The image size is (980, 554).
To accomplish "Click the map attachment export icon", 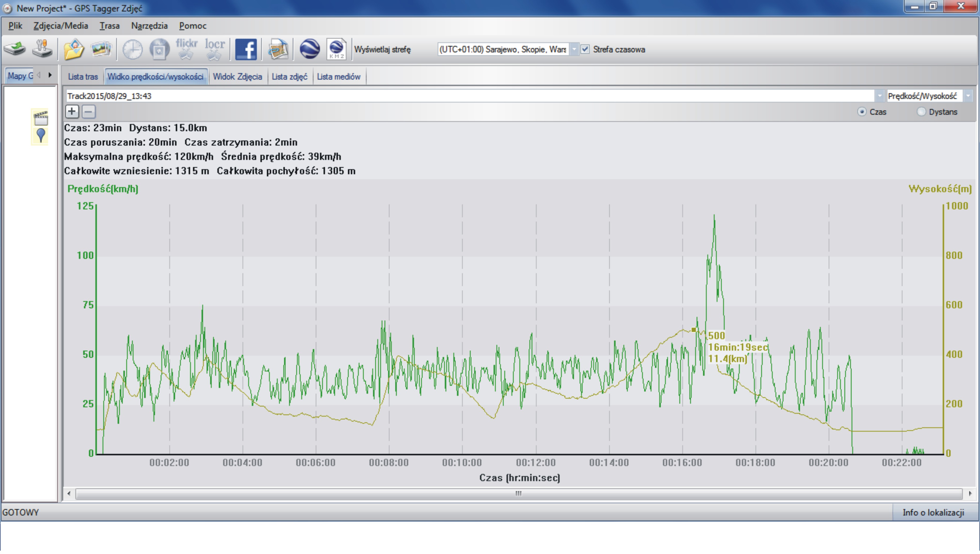I will pos(278,49).
